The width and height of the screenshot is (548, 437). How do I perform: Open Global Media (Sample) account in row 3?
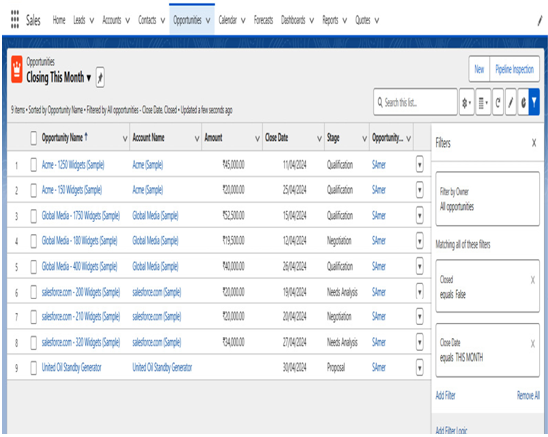point(155,215)
